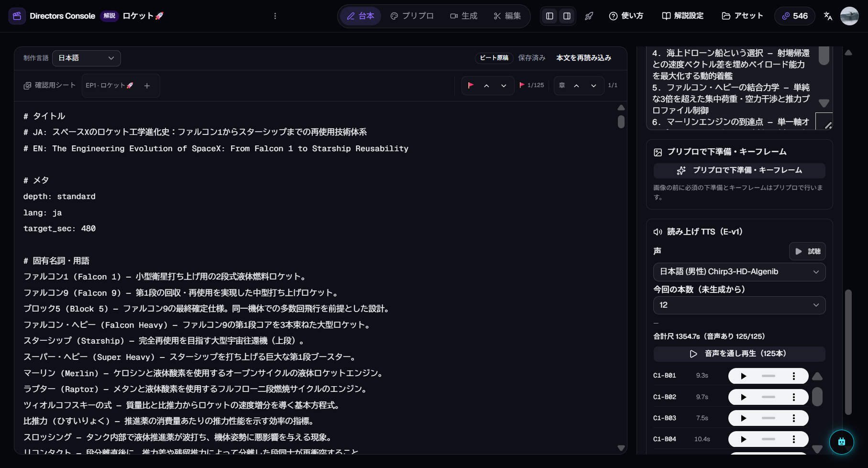Screen dimensions: 868x468
Task: Open the アセット assets folder
Action: pyautogui.click(x=742, y=16)
